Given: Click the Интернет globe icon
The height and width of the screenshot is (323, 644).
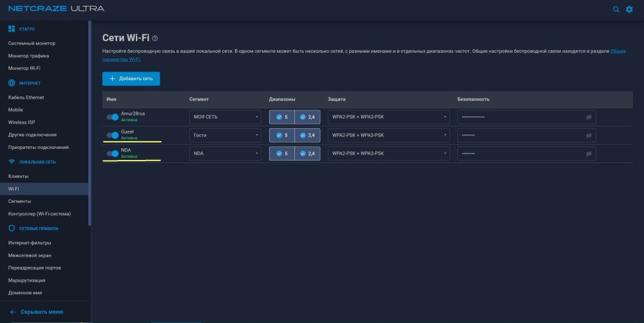Looking at the screenshot, I should (12, 83).
